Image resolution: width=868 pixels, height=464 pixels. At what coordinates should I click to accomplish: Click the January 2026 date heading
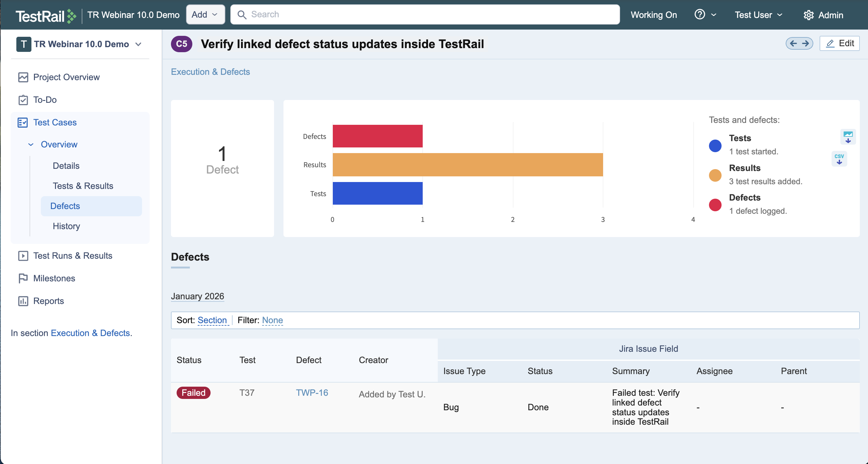pyautogui.click(x=197, y=296)
